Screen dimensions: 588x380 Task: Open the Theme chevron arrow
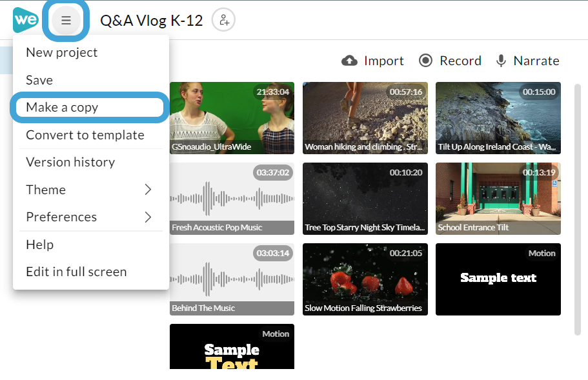tap(147, 190)
